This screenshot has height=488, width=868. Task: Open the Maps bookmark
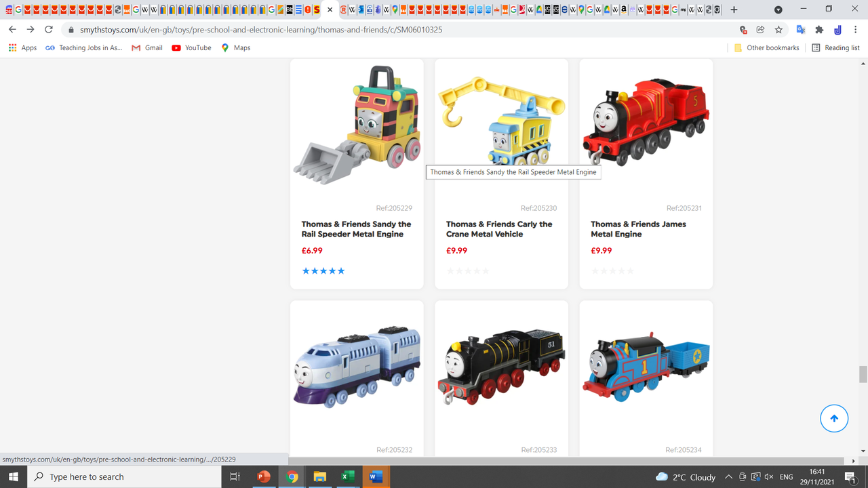coord(235,48)
